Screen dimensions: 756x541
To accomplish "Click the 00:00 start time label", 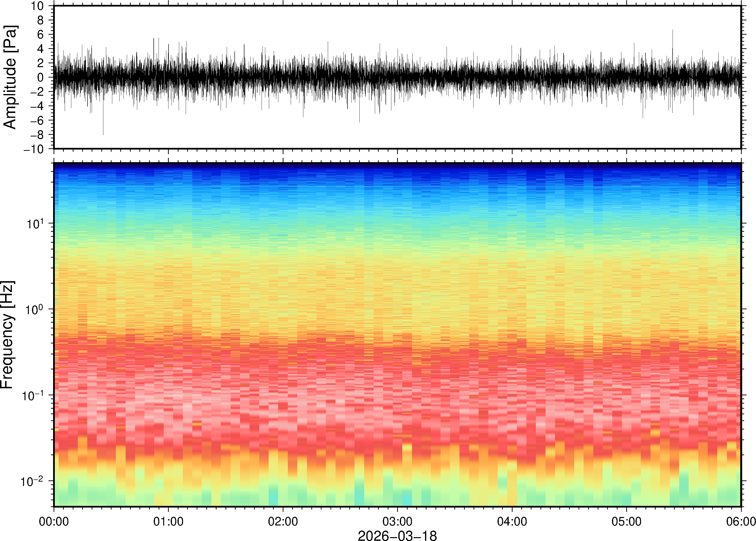I will click(54, 521).
